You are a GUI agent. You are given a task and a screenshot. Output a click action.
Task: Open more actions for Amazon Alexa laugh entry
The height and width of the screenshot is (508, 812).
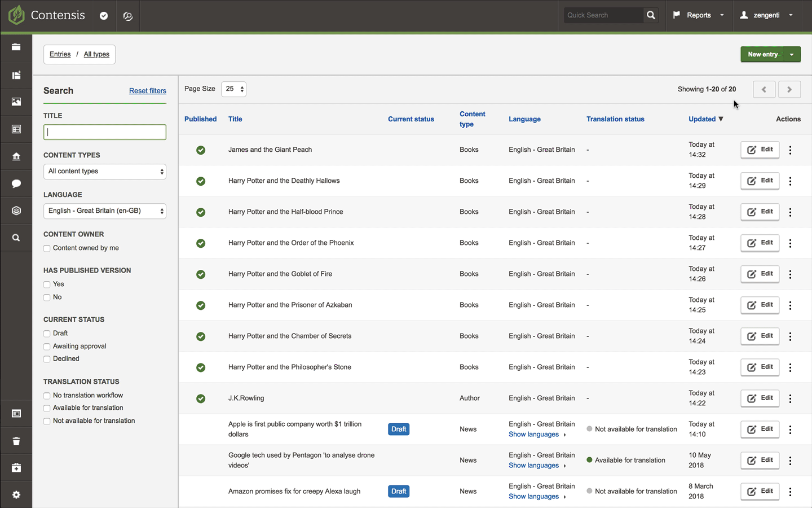pyautogui.click(x=790, y=492)
